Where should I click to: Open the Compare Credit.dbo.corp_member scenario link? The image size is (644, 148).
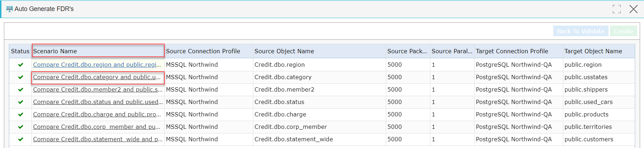(97, 127)
